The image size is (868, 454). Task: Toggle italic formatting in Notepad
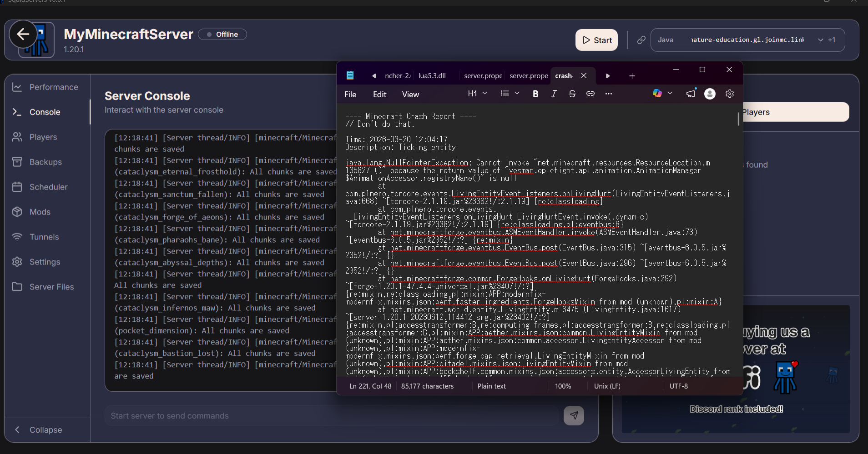[554, 94]
